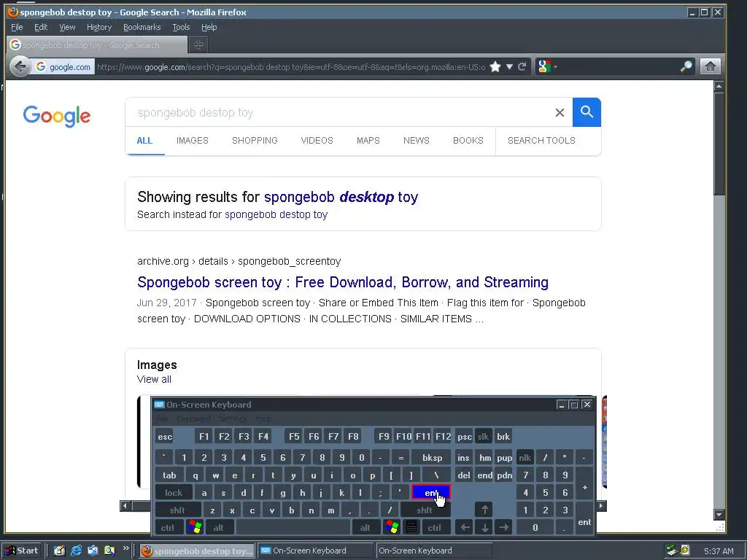747x560 pixels.
Task: Click the network system tray icon
Action: click(x=671, y=551)
